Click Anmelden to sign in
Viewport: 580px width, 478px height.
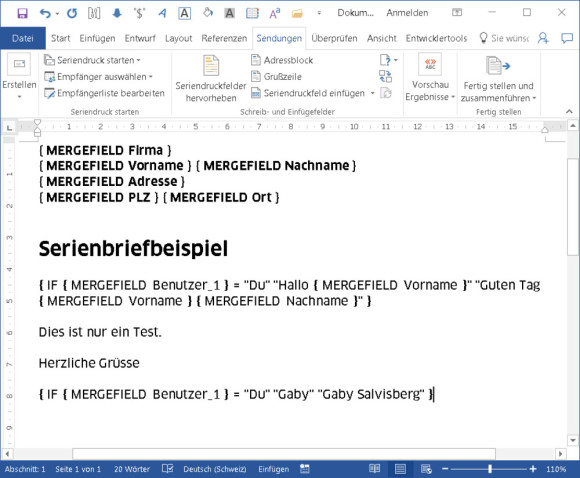(x=407, y=13)
